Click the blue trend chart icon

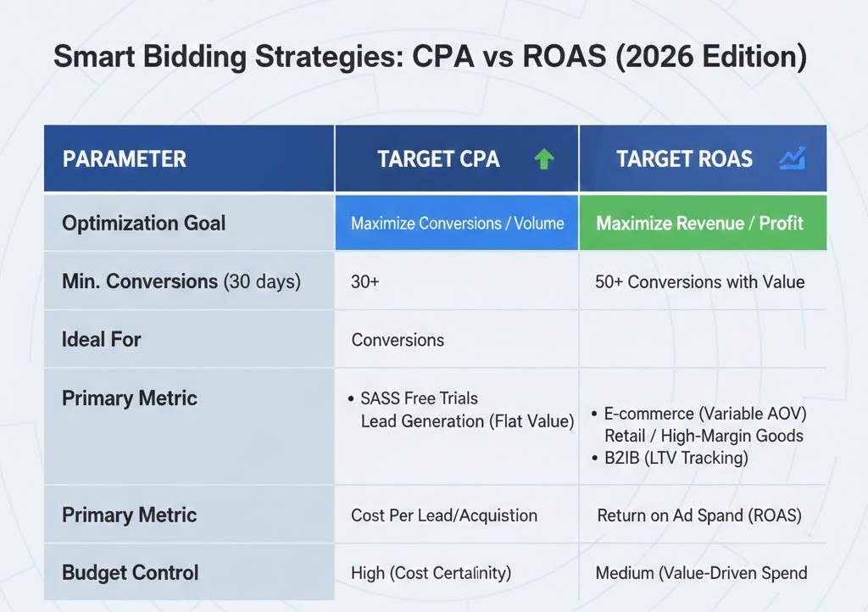pyautogui.click(x=791, y=159)
